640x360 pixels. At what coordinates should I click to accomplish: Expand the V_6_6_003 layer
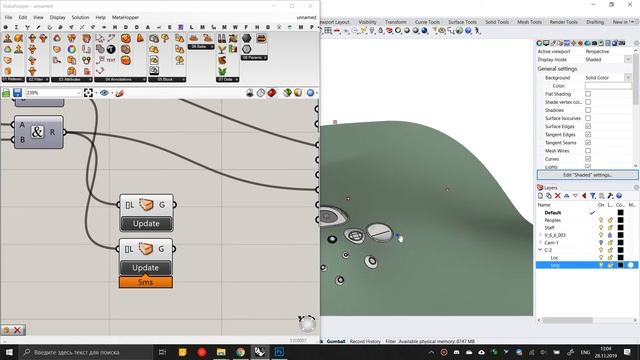(540, 235)
